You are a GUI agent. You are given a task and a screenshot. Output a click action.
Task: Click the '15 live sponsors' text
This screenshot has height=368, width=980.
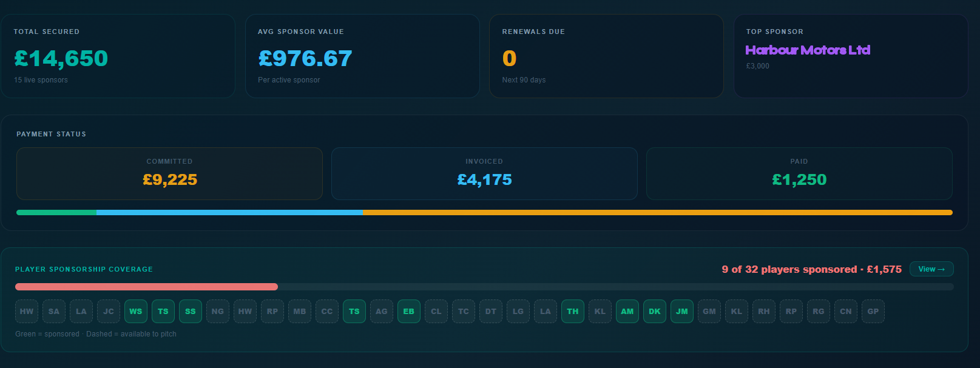[x=41, y=80]
